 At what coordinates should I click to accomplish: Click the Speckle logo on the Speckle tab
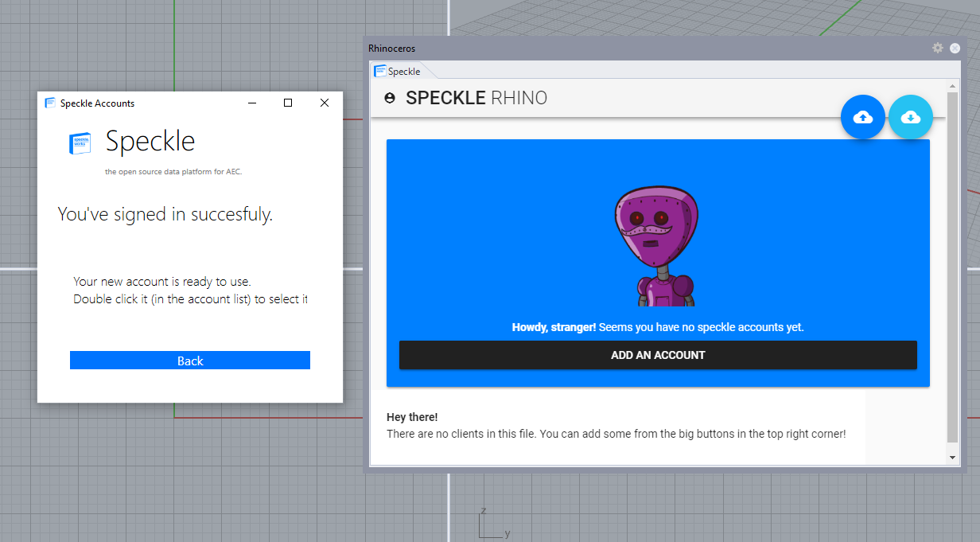tap(379, 71)
